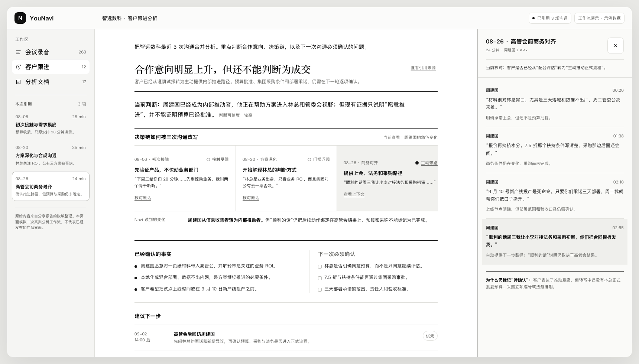This screenshot has height=364, width=639.
Task: Click the 24 分钟 · 周建国 / Alex subtitle
Action: [506, 50]
